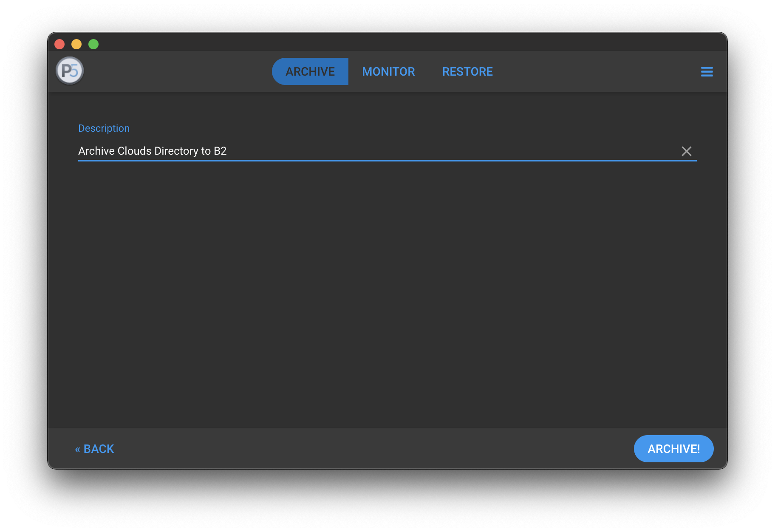Select the Description label text

point(104,128)
